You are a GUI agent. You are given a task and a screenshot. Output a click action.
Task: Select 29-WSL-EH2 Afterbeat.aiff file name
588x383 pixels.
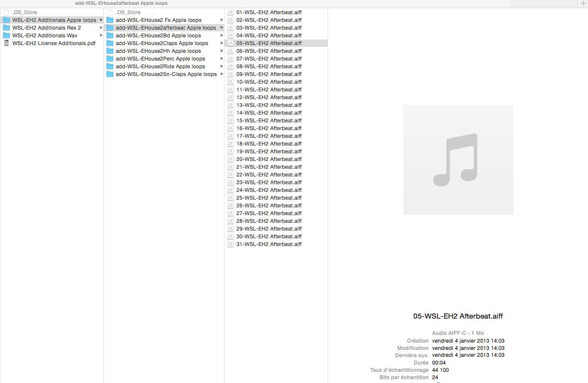click(x=269, y=229)
